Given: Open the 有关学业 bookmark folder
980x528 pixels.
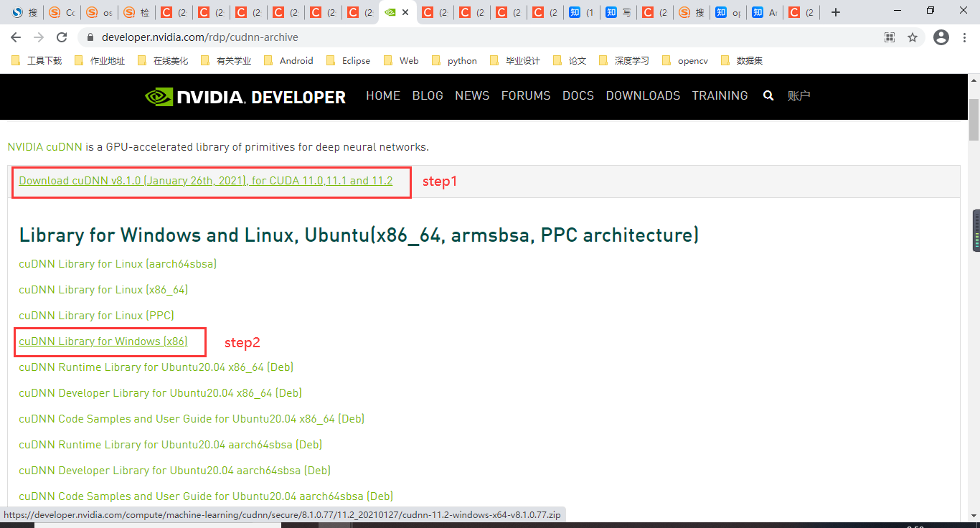Looking at the screenshot, I should click(226, 60).
